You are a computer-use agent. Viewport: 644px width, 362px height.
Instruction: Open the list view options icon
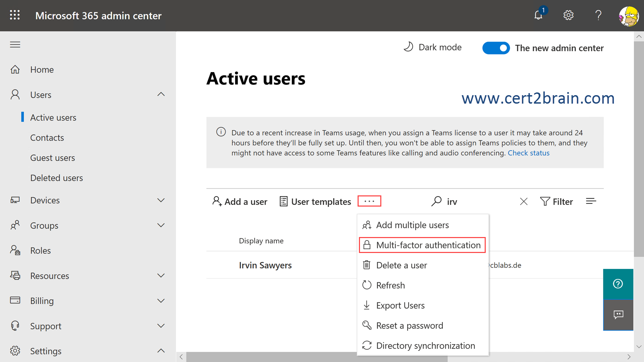coord(591,201)
